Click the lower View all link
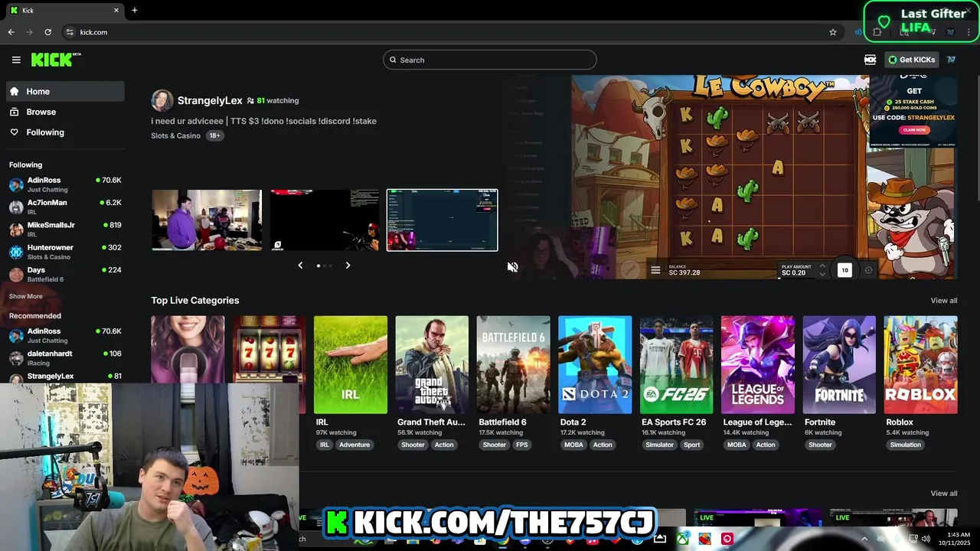Image resolution: width=980 pixels, height=551 pixels. [943, 494]
